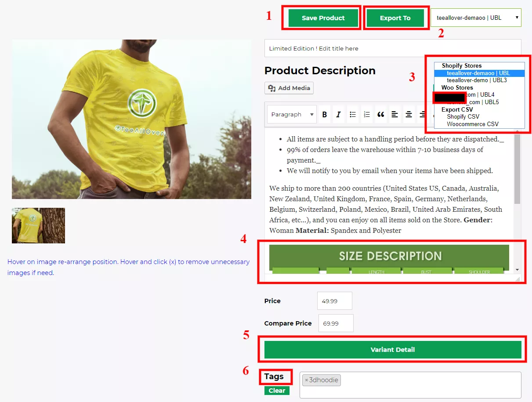Apply blockquote formatting
The width and height of the screenshot is (532, 402).
(x=381, y=115)
